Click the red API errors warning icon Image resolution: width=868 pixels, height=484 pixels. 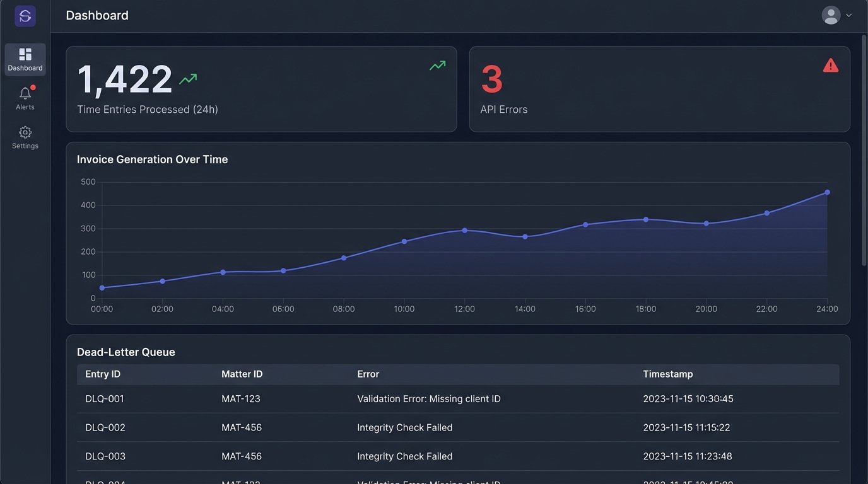(x=830, y=66)
